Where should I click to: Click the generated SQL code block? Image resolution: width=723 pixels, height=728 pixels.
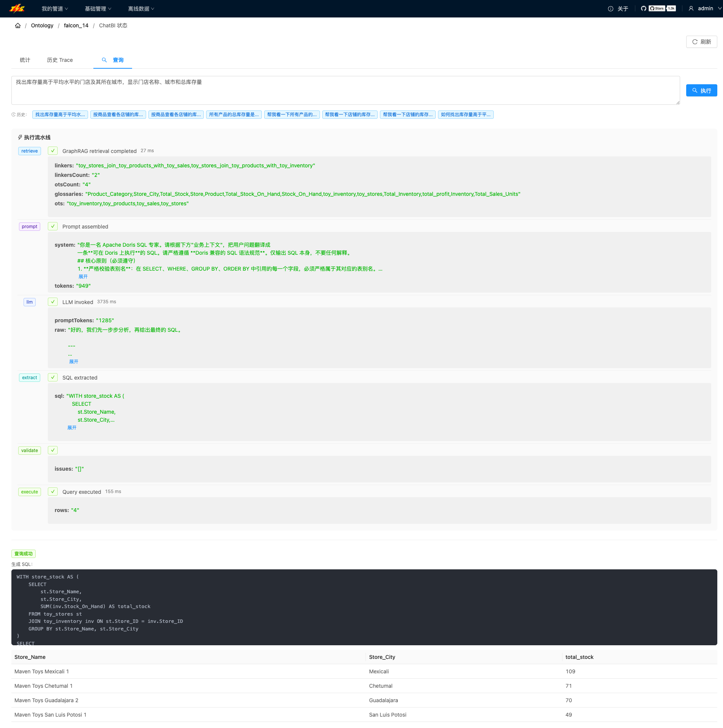pos(364,607)
